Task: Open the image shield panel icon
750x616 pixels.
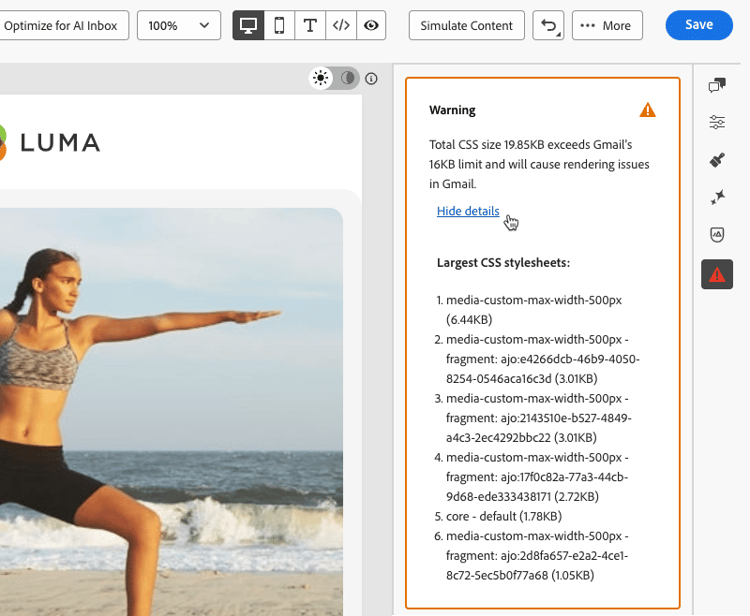Action: pos(717,234)
